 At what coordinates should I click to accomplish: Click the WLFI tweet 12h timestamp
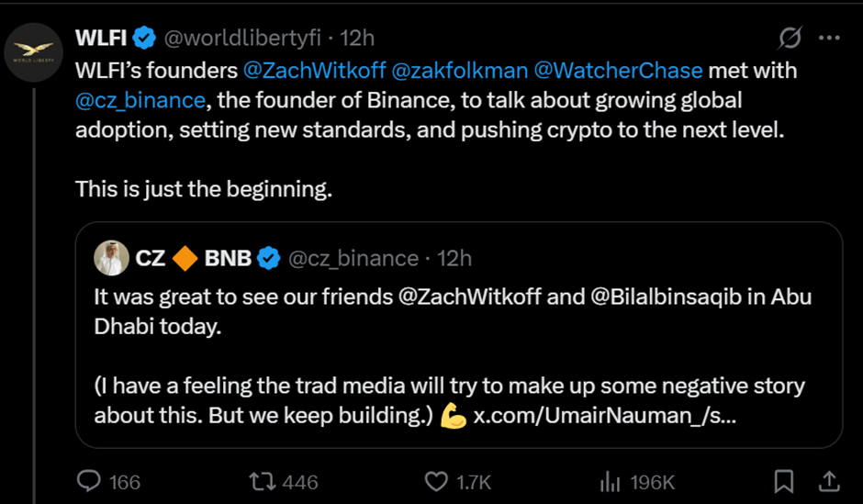point(357,39)
